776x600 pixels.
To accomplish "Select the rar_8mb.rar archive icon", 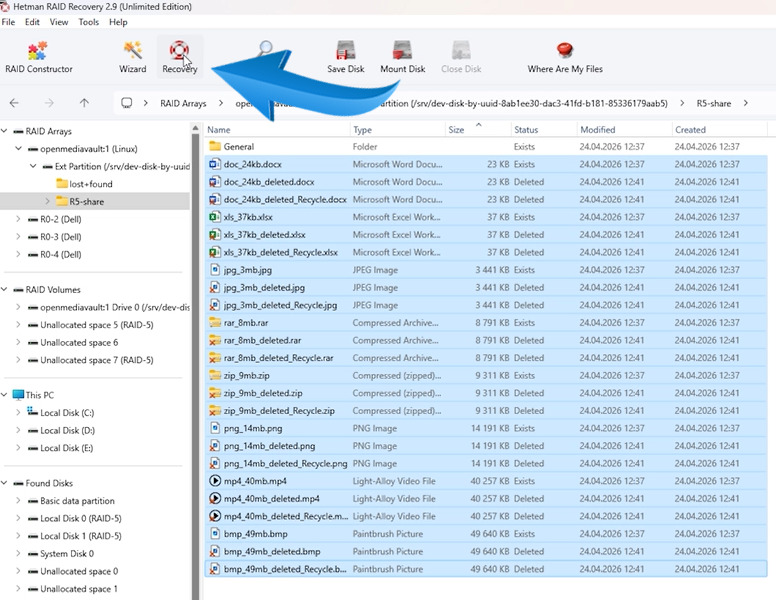I will pos(214,323).
